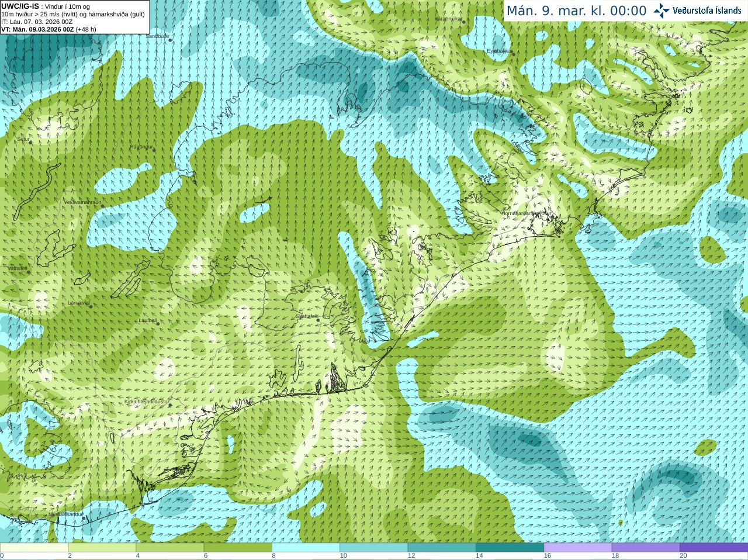Click the 18–20 m/s purple legend swatch
This screenshot has height=560, width=748.
[645, 548]
